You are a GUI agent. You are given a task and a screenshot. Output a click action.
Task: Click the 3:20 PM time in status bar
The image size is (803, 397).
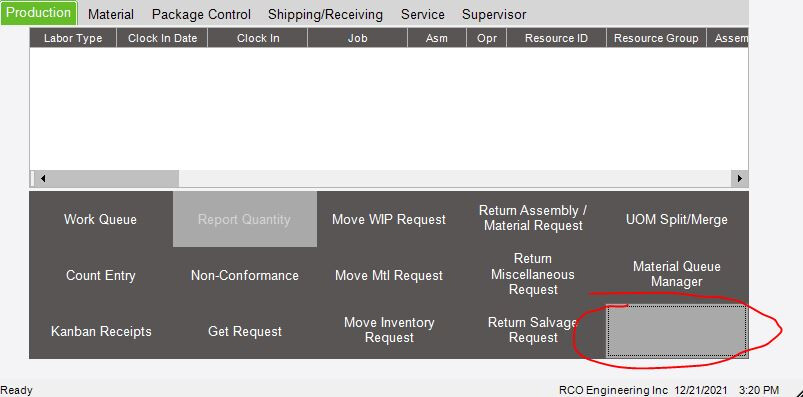(759, 390)
